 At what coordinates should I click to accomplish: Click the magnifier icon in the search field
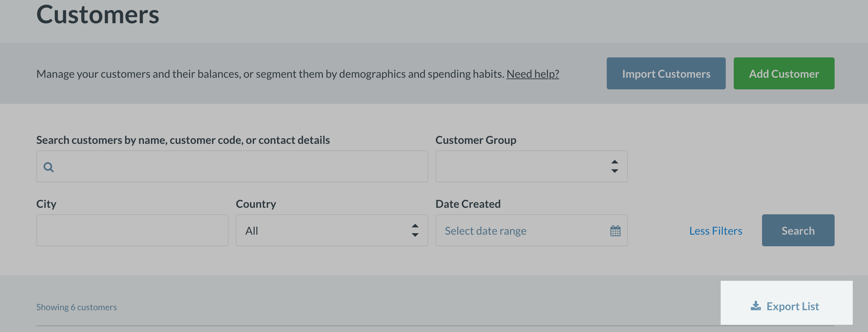click(x=49, y=167)
